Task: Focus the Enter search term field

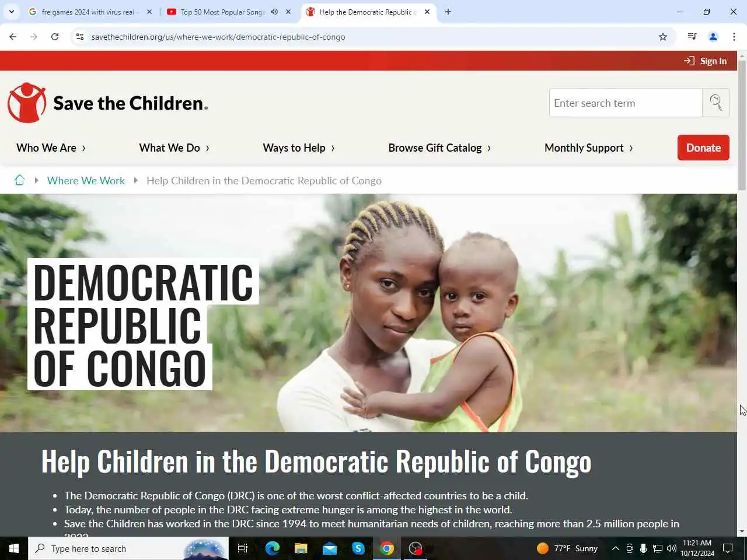Action: [x=626, y=103]
